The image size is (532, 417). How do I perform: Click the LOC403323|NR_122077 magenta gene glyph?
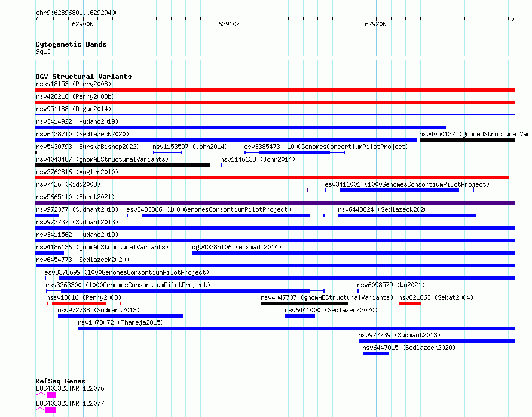coord(45,410)
